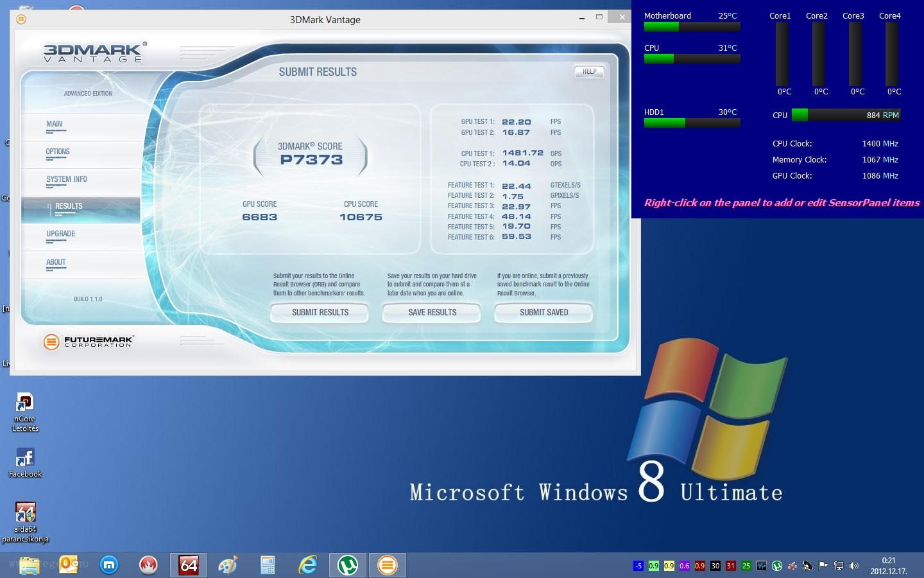The width and height of the screenshot is (924, 578).
Task: Launch Paint from the taskbar
Action: coord(228,565)
